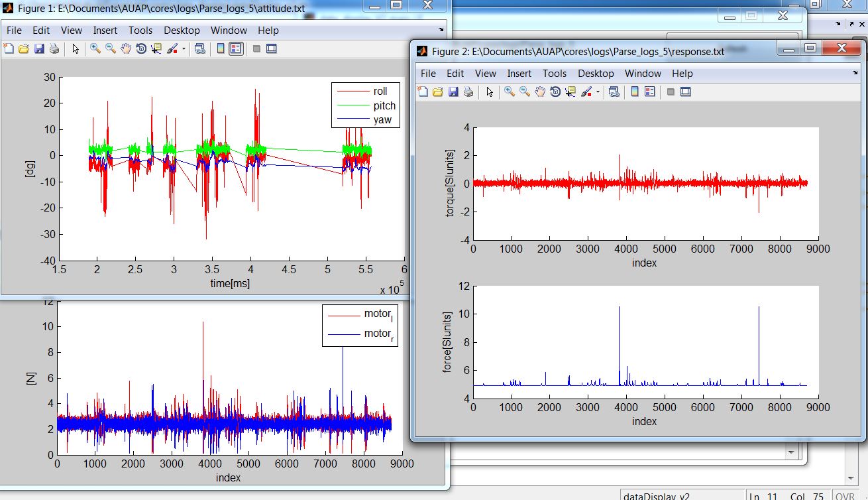Viewport: 868px width, 500px height.
Task: Save Figure 2 using the floppy disk icon
Action: coord(453,92)
